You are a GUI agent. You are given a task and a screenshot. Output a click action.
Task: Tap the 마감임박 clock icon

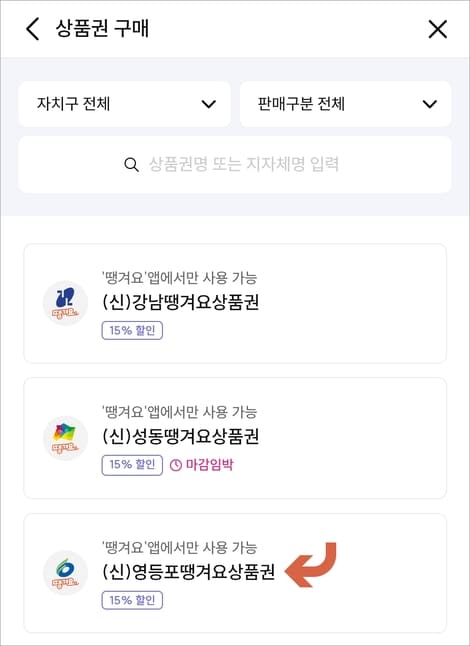(176, 466)
